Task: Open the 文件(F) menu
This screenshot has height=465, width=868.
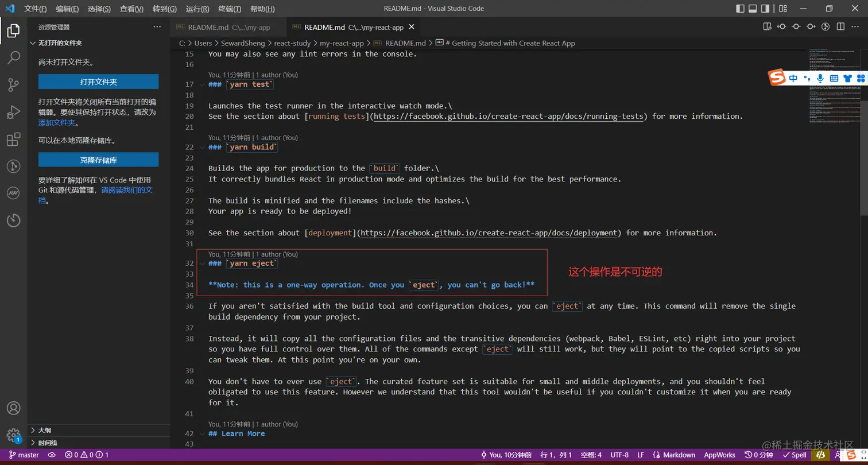Action: [x=36, y=9]
